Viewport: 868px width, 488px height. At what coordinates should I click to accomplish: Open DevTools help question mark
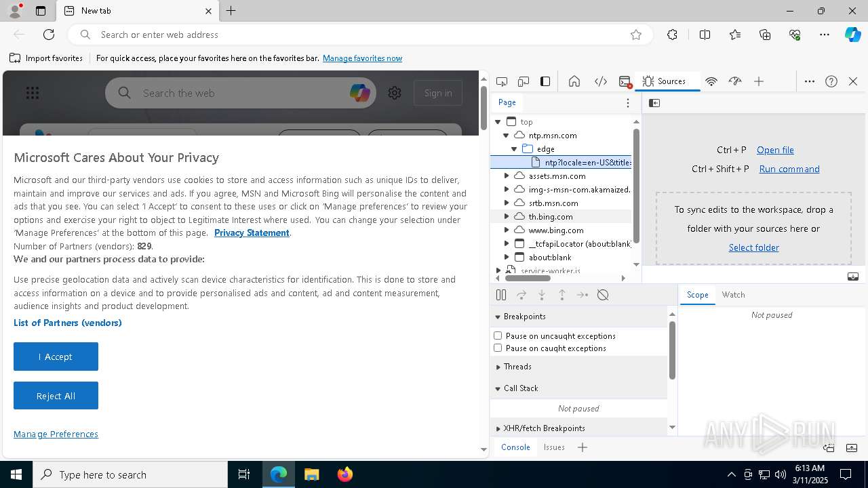pos(831,81)
